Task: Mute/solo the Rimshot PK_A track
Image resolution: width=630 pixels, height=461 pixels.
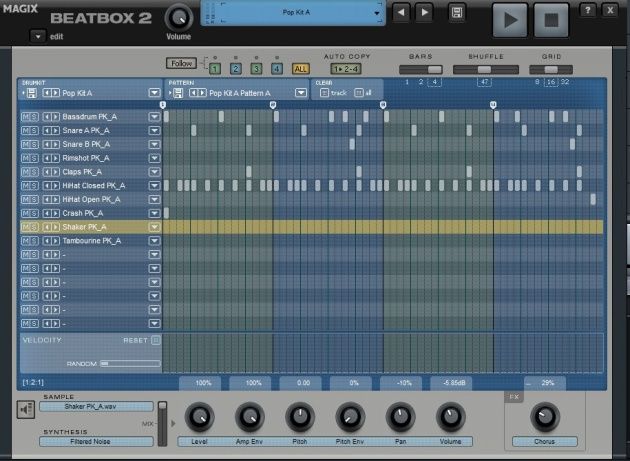Action: 30,158
